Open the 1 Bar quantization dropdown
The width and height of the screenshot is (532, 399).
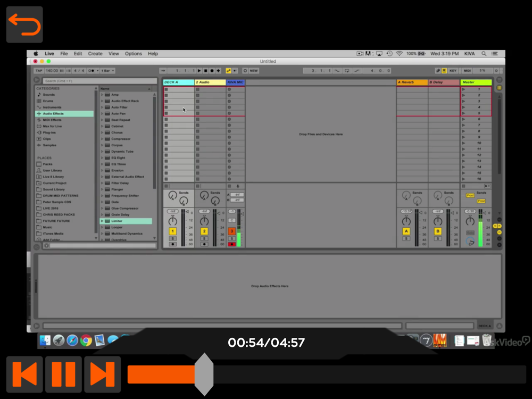click(107, 71)
